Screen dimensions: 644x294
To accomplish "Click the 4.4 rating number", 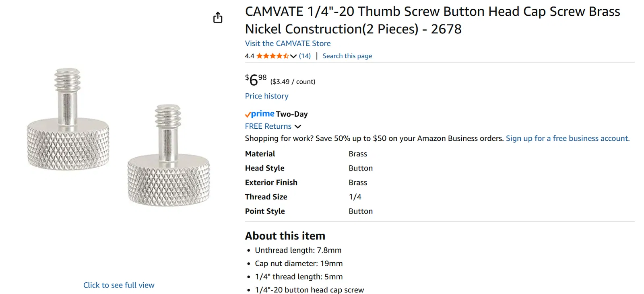I will click(250, 56).
